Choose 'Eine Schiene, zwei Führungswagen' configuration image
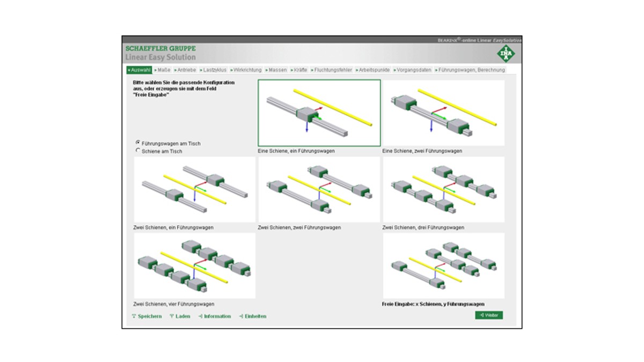644x362 pixels. click(443, 113)
